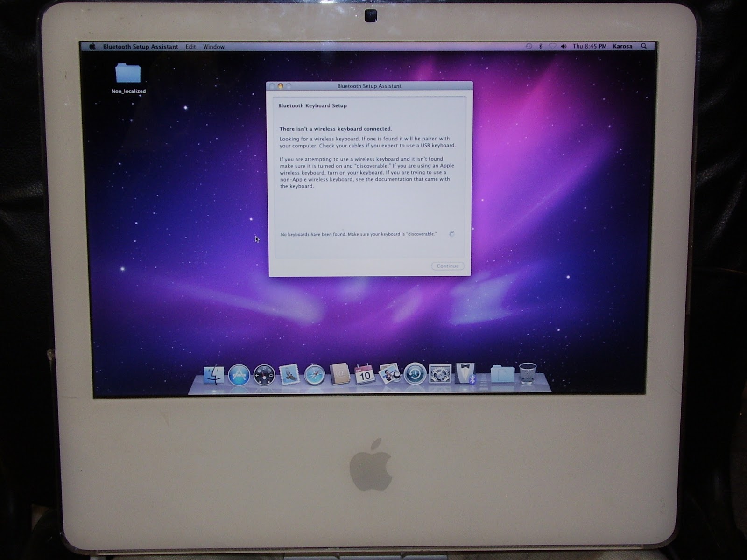Open the Bluetooth Setup Assistant application menu

[141, 47]
